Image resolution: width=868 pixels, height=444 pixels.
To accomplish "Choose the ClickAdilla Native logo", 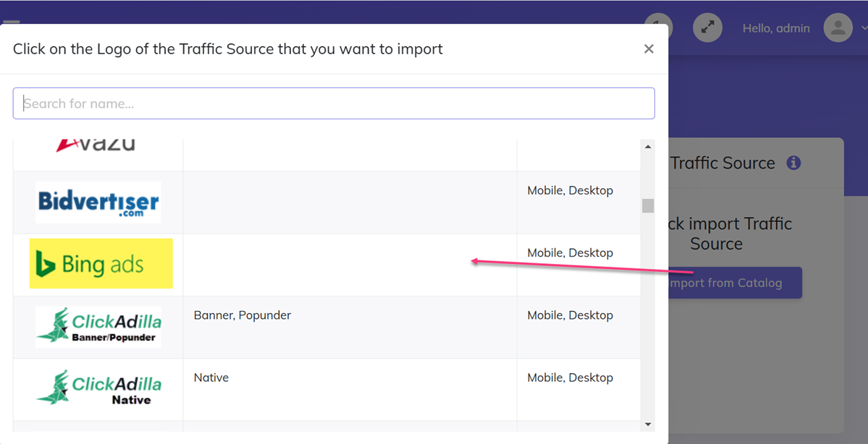I will (98, 389).
